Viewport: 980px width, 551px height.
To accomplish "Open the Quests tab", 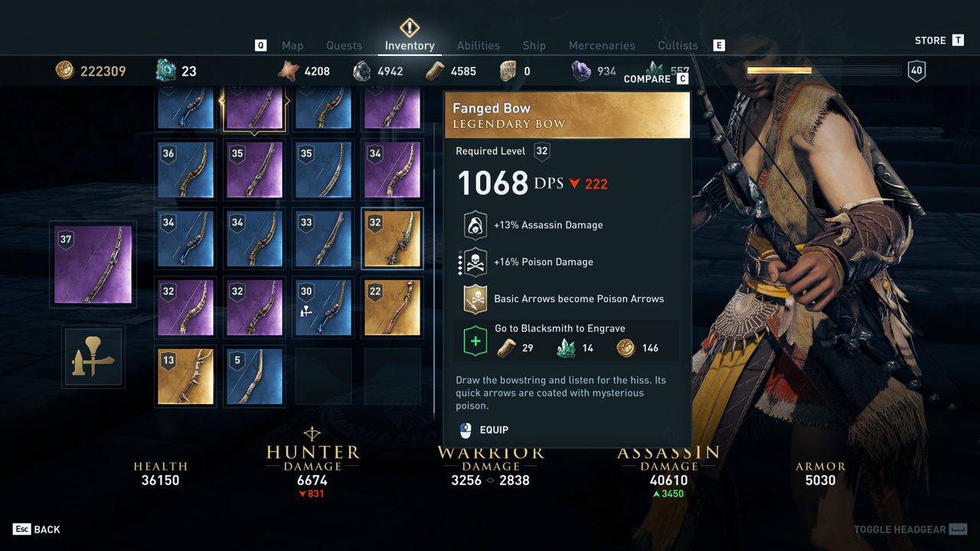I will tap(345, 46).
